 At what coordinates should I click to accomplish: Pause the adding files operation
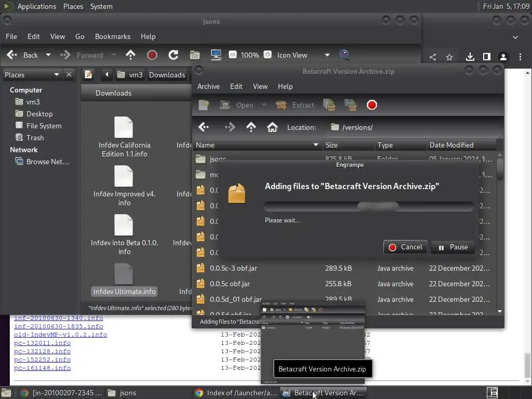(x=453, y=247)
